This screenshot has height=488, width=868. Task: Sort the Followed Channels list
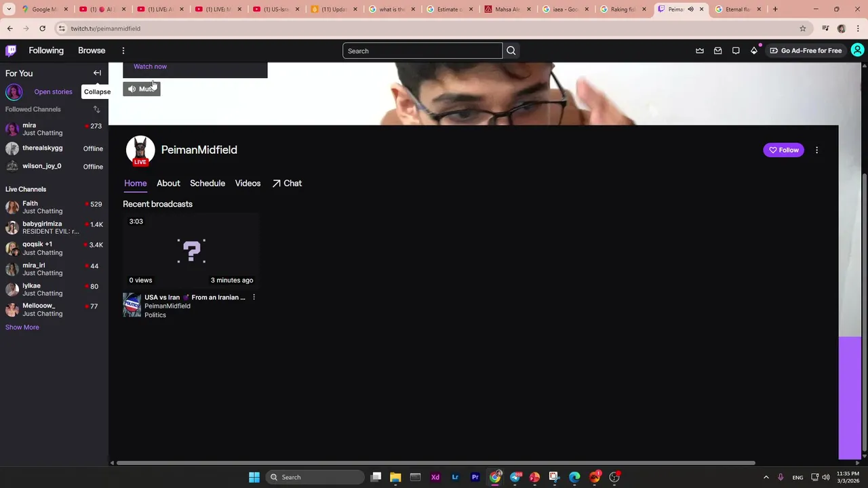pyautogui.click(x=96, y=109)
